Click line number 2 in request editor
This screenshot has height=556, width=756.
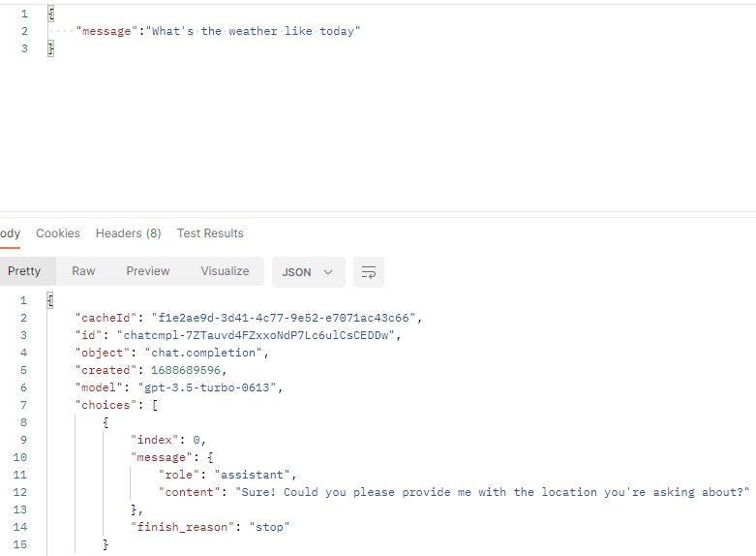point(24,31)
